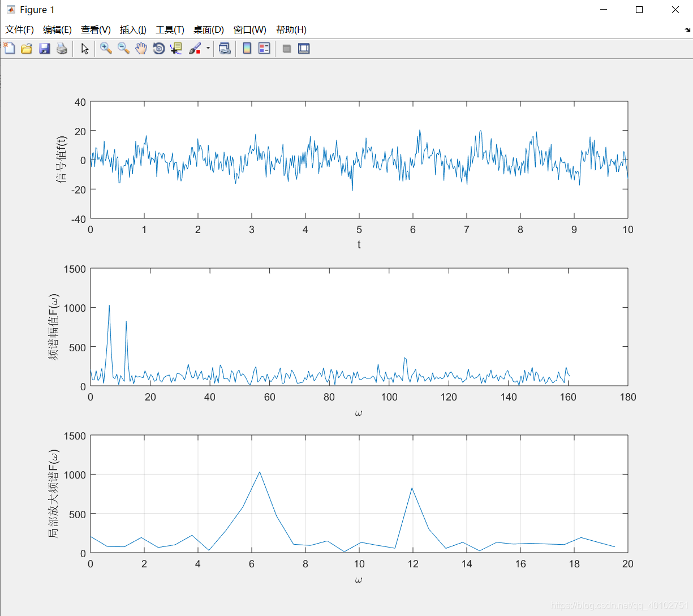Insert a colorbar using toolbar icon
Screen dimensions: 693x616
pyautogui.click(x=247, y=49)
